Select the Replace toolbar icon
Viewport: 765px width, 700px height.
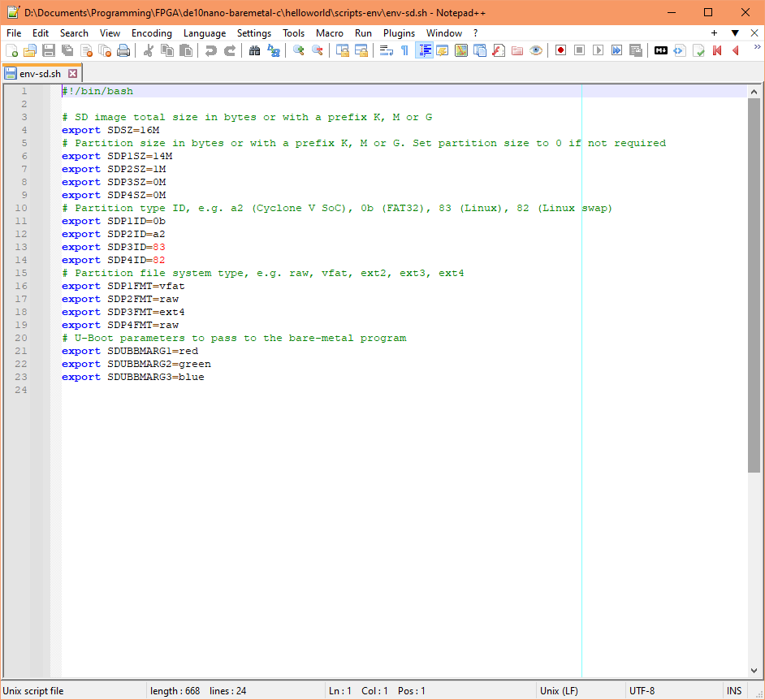[273, 50]
